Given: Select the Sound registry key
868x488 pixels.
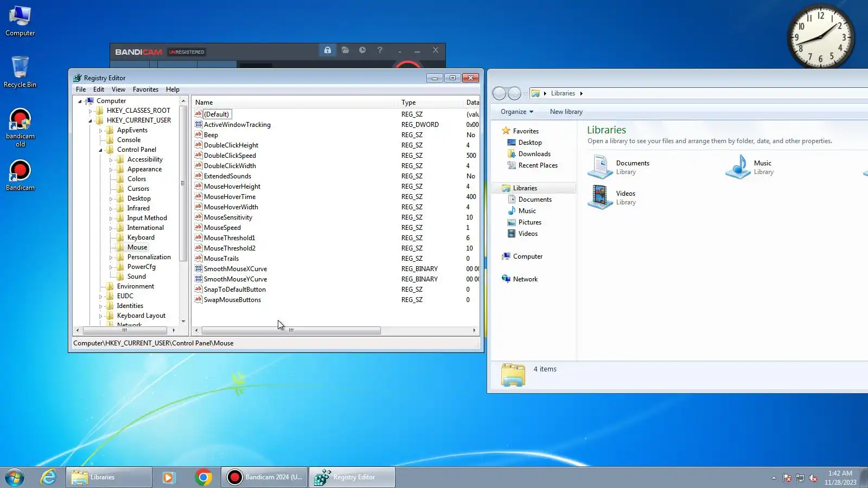Looking at the screenshot, I should pyautogui.click(x=136, y=277).
